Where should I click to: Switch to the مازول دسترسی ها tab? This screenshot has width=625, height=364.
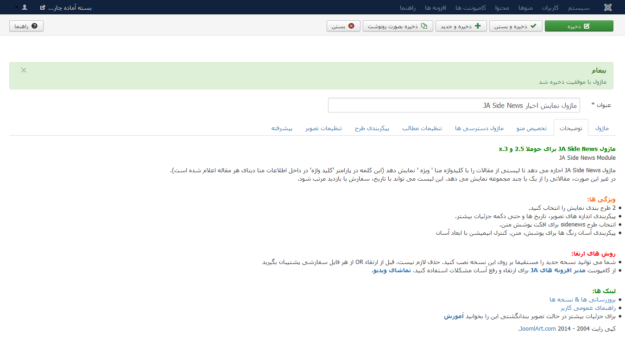[480, 128]
